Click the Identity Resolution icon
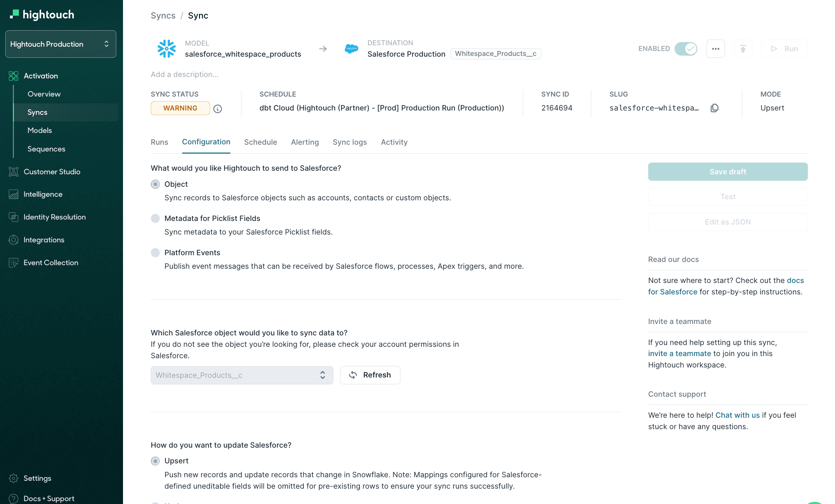 click(14, 217)
